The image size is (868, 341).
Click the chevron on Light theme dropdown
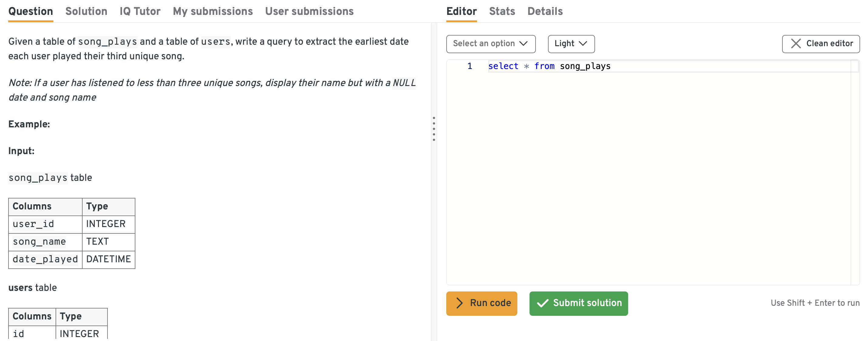[x=583, y=43]
